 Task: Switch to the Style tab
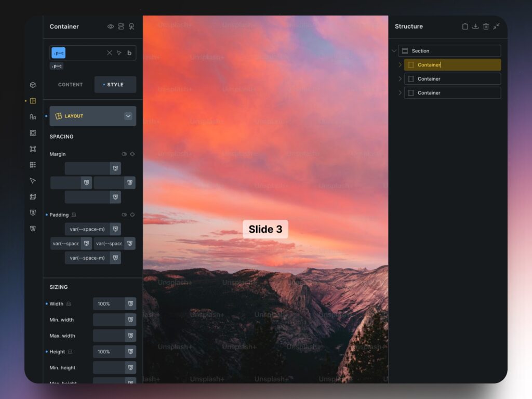(115, 85)
